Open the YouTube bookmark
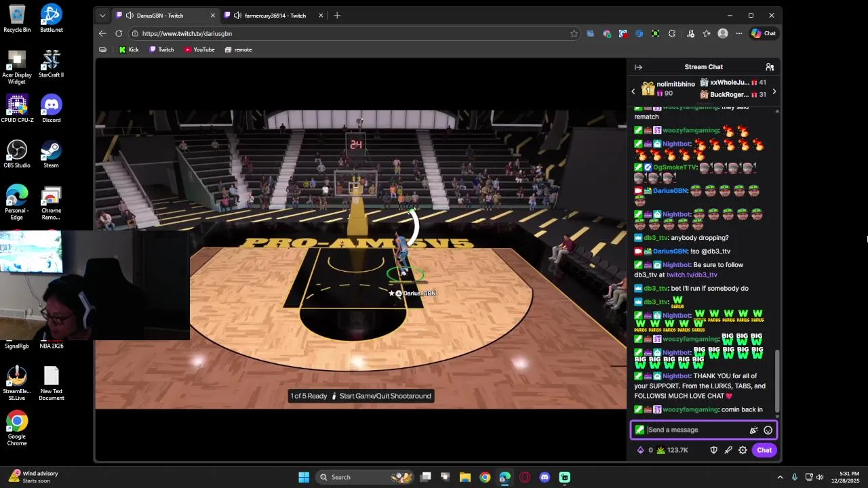The width and height of the screenshot is (868, 488). 199,49
